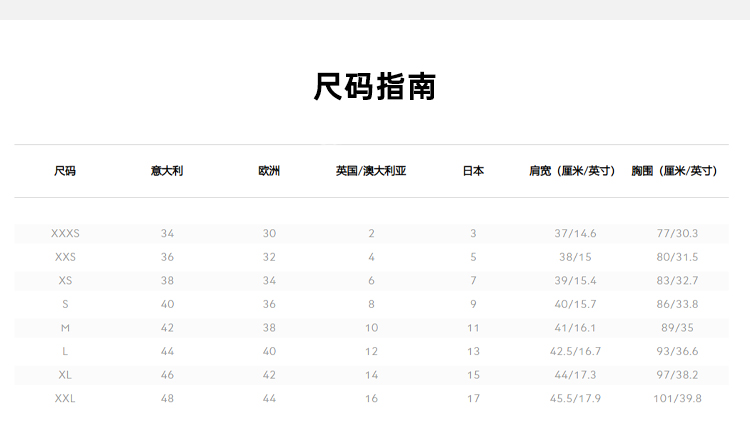Click the M size row label

pyautogui.click(x=65, y=328)
